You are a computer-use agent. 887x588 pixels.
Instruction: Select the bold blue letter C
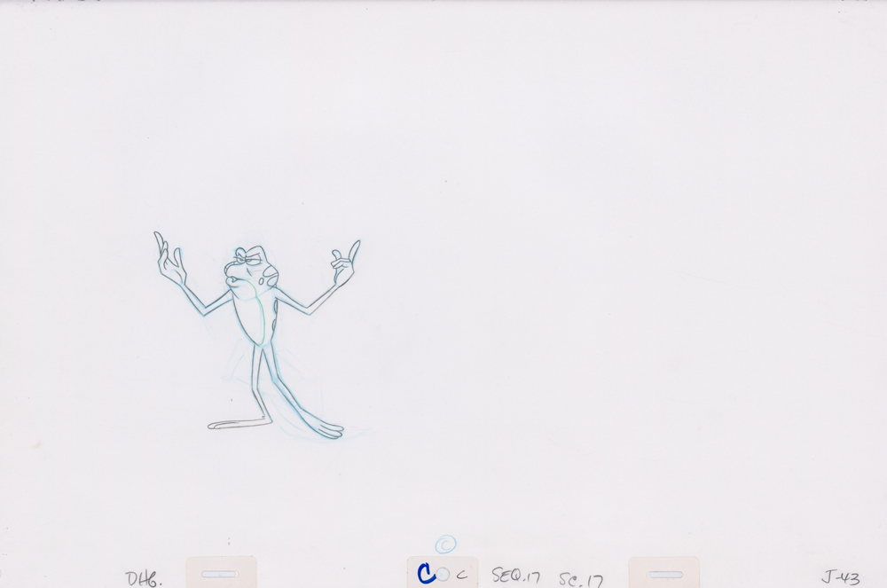(426, 575)
